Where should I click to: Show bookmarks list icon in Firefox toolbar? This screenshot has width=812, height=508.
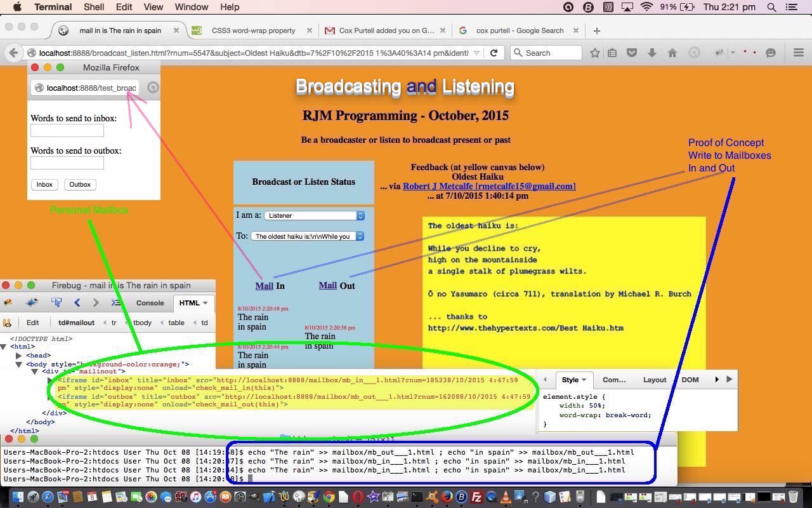[612, 53]
